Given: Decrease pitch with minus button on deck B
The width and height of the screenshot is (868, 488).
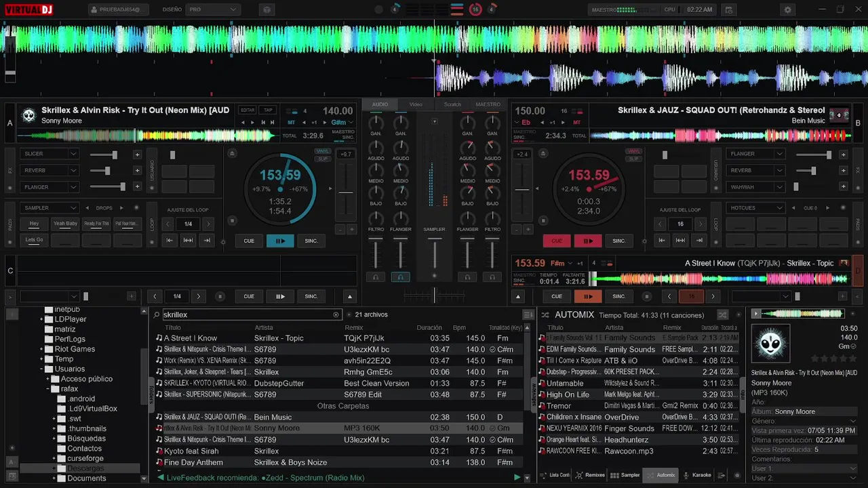Looking at the screenshot, I should pos(517,230).
